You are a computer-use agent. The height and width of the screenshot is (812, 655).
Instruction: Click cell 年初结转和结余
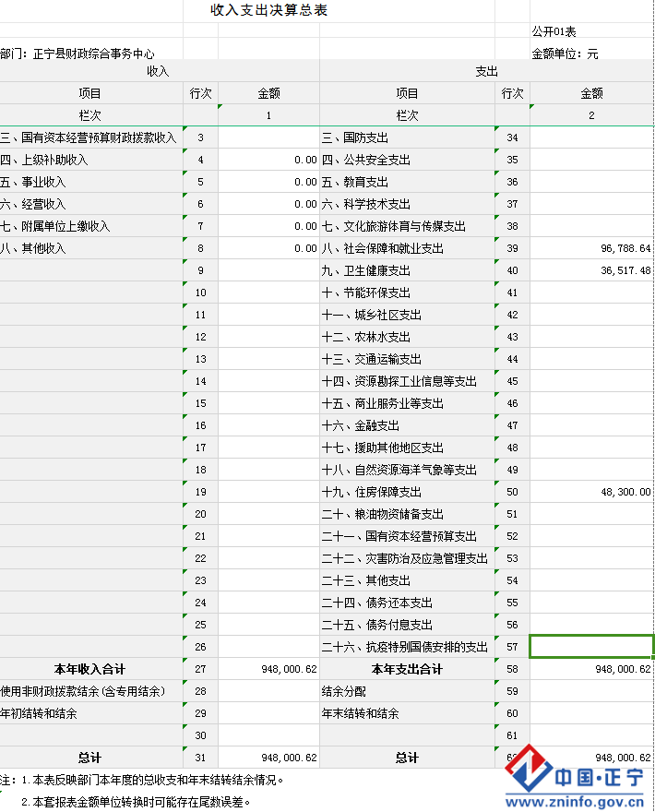(x=91, y=713)
